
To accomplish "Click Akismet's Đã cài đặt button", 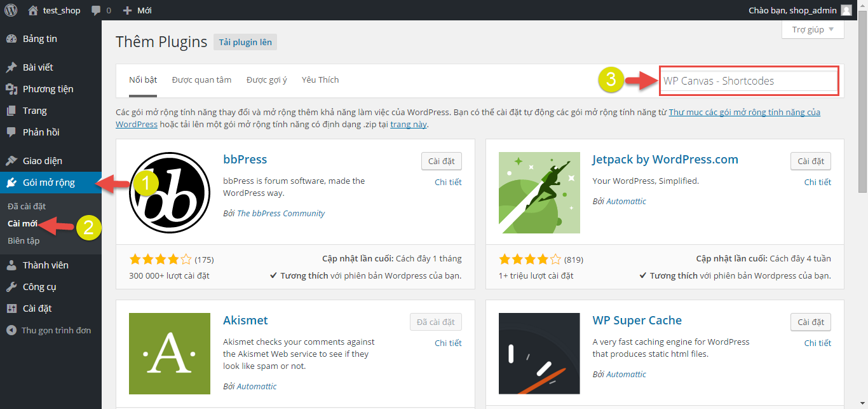I will pyautogui.click(x=436, y=322).
